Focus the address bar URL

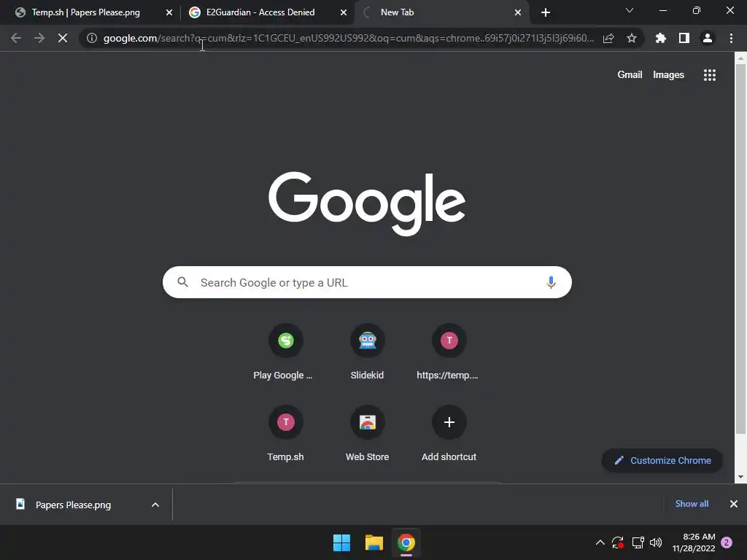click(349, 38)
